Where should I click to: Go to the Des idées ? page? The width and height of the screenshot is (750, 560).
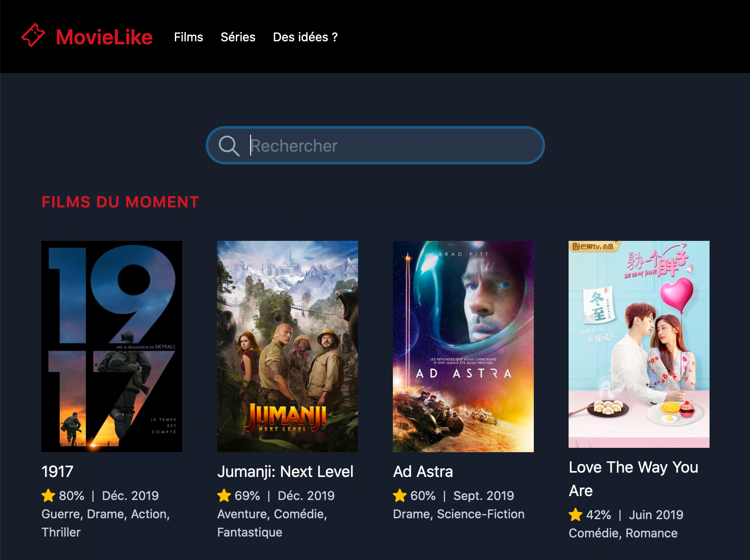305,37
